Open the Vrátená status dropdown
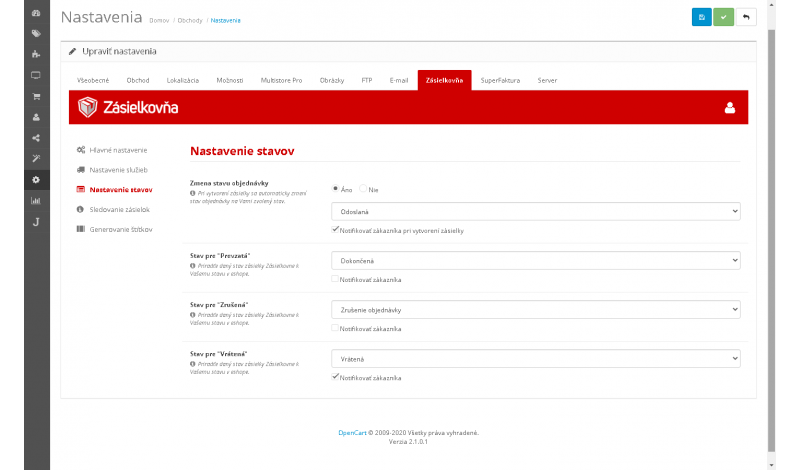 click(536, 358)
